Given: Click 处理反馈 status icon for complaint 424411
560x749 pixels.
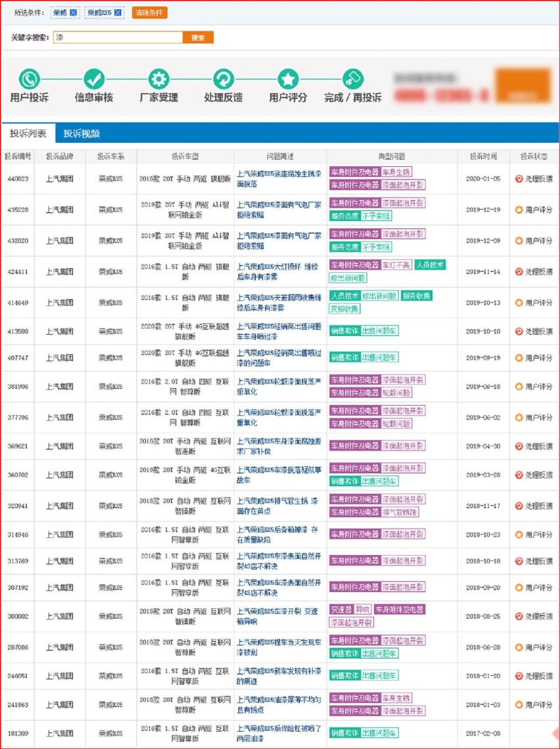Looking at the screenshot, I should tap(519, 272).
